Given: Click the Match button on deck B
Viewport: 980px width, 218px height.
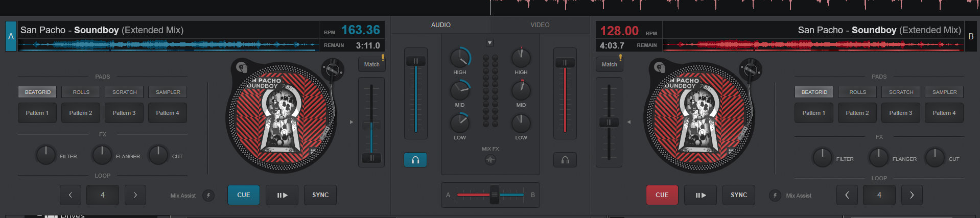Looking at the screenshot, I should 609,64.
